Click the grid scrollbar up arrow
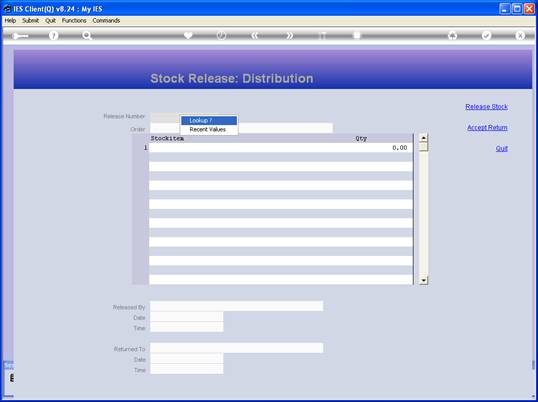The image size is (538, 402). (424, 138)
